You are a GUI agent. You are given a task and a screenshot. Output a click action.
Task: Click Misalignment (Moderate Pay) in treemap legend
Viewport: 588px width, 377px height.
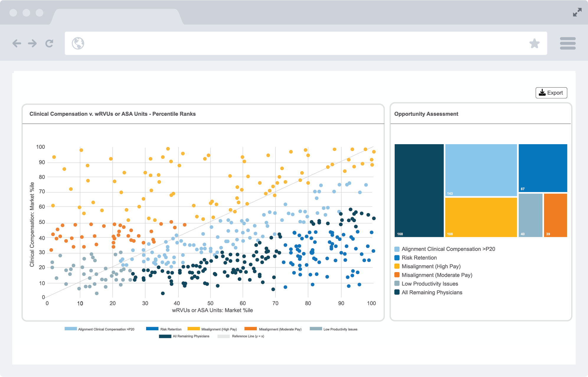point(437,275)
